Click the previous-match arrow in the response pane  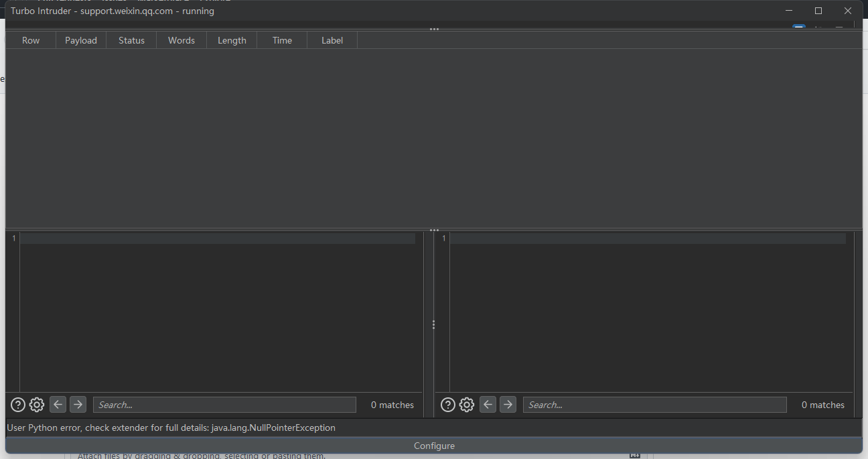[488, 404]
